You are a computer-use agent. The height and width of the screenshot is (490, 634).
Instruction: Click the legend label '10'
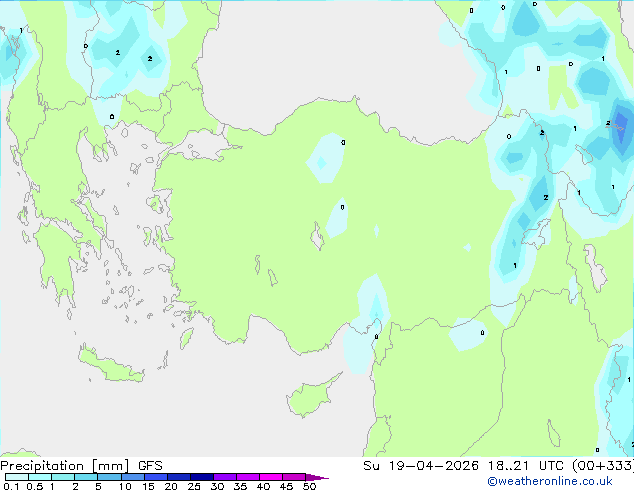click(x=125, y=486)
